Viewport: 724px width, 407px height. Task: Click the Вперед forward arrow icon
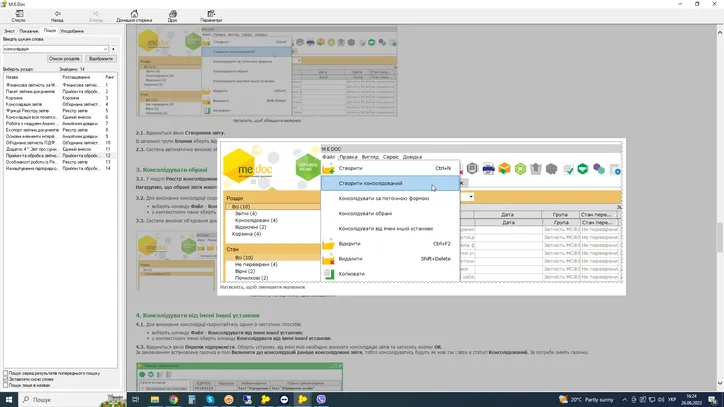(96, 14)
